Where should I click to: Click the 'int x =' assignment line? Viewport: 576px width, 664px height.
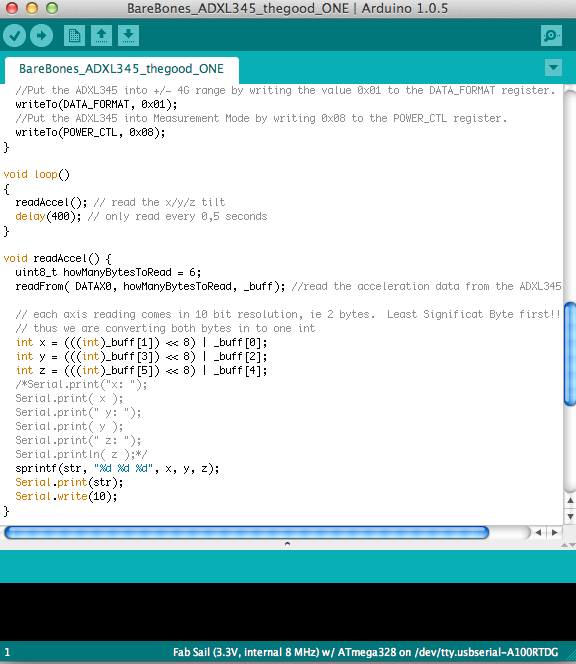[x=141, y=342]
